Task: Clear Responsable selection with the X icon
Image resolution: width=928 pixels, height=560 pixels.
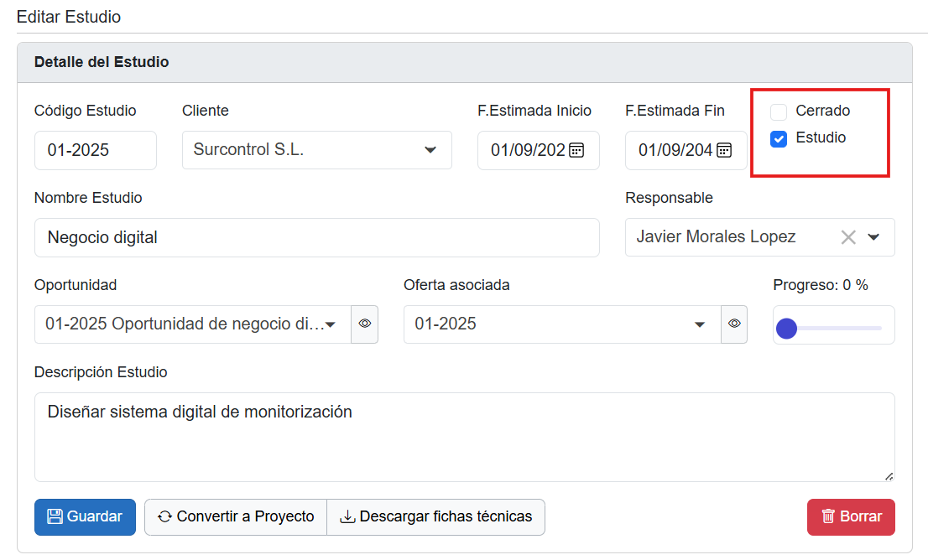Action: point(848,237)
